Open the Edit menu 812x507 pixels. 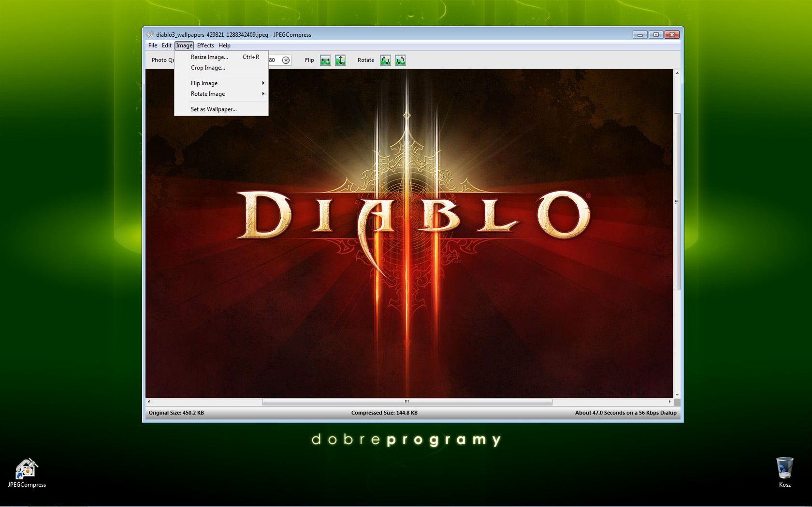(166, 45)
